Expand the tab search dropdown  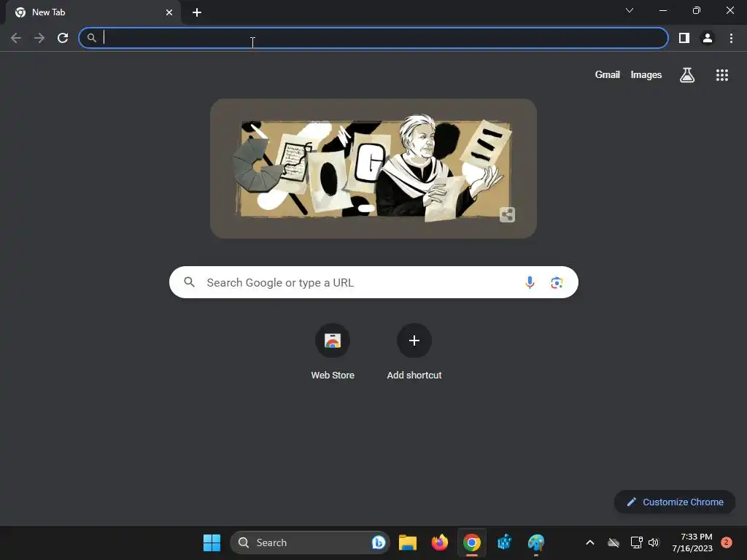point(630,10)
